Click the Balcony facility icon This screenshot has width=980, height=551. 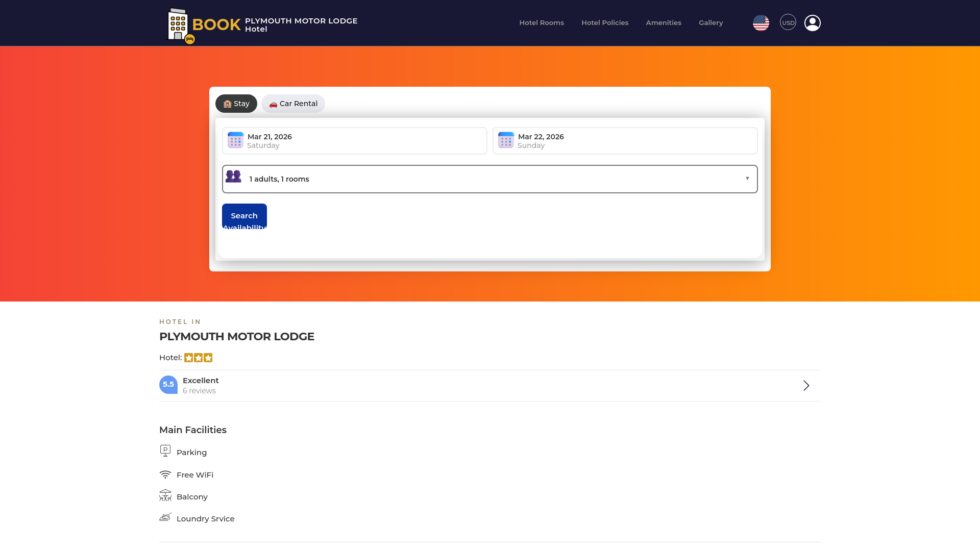[x=165, y=495]
